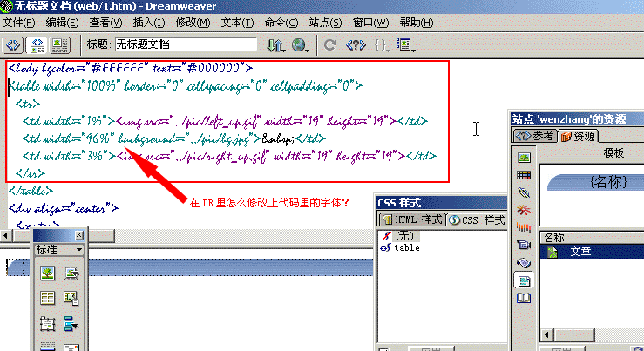Viewport: 644px width, 351px height.
Task: Switch to code view button
Action: click(x=13, y=44)
